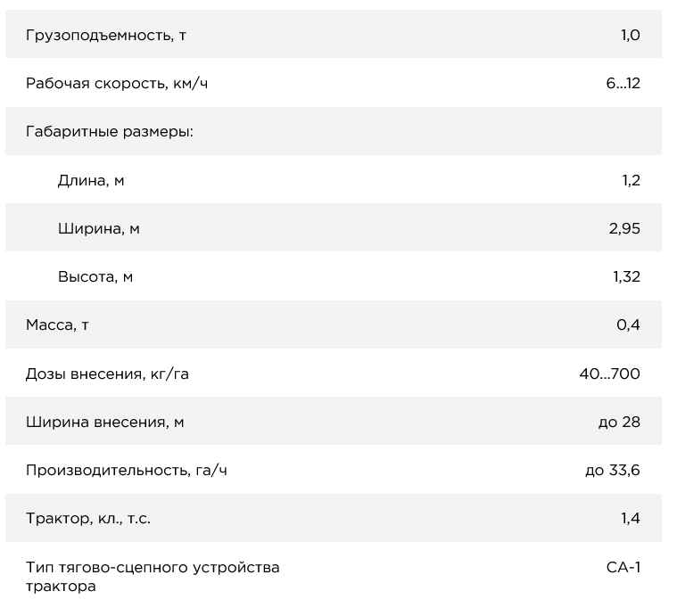Image resolution: width=677 pixels, height=616 pixels.
Task: Select the application rate value 40...700
Action: [609, 374]
